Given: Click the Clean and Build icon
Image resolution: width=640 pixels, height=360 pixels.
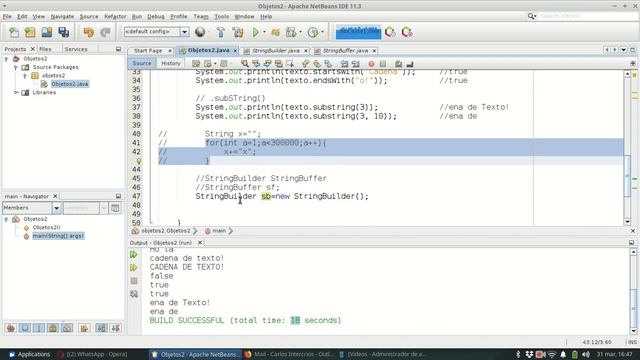Looking at the screenshot, I should point(238,32).
